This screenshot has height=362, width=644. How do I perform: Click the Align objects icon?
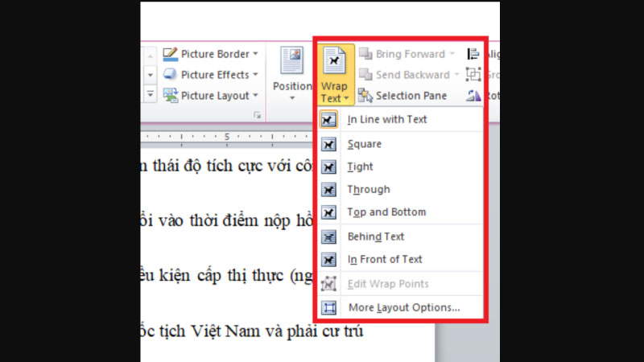coord(473,54)
